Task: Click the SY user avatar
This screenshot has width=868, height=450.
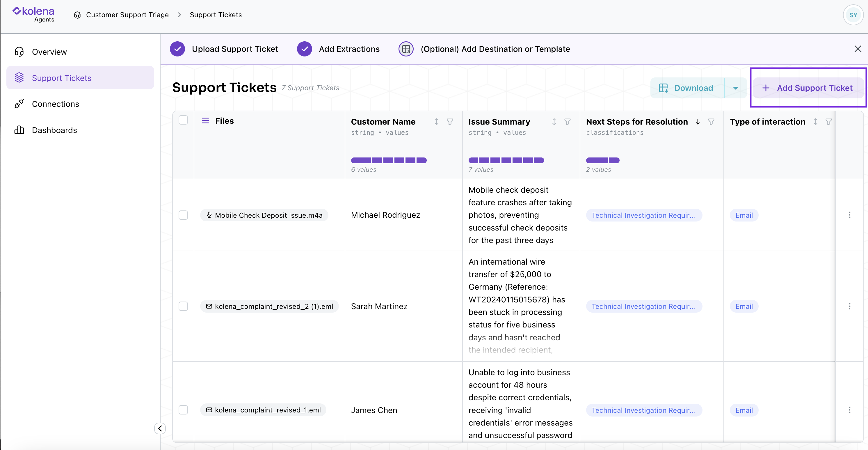Action: pos(853,15)
